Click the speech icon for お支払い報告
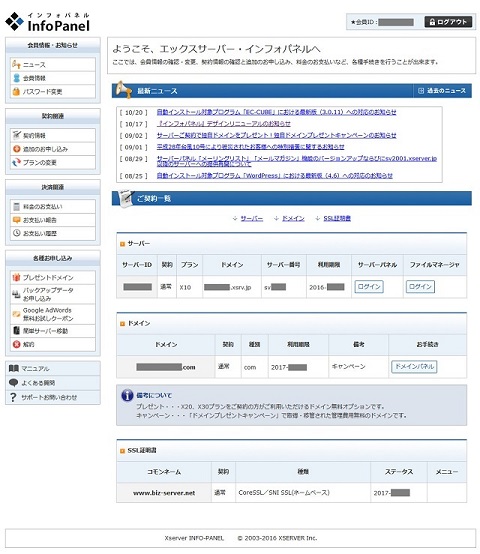 point(16,220)
